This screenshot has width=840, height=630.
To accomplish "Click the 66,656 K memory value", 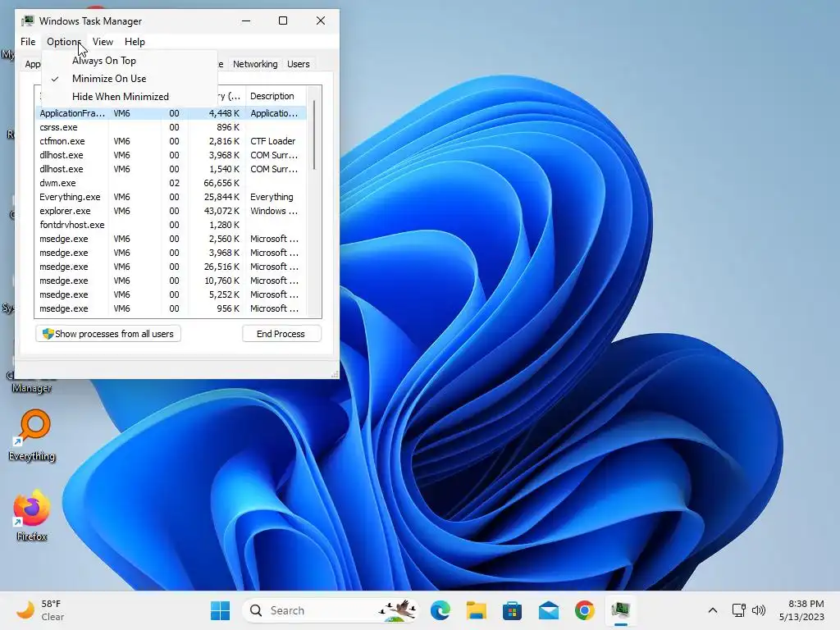I will coord(221,183).
